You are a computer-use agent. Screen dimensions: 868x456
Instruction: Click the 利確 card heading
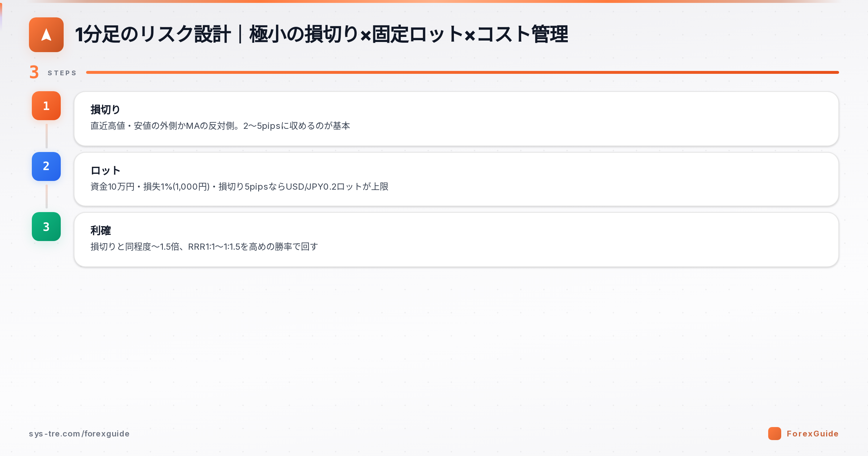(101, 230)
